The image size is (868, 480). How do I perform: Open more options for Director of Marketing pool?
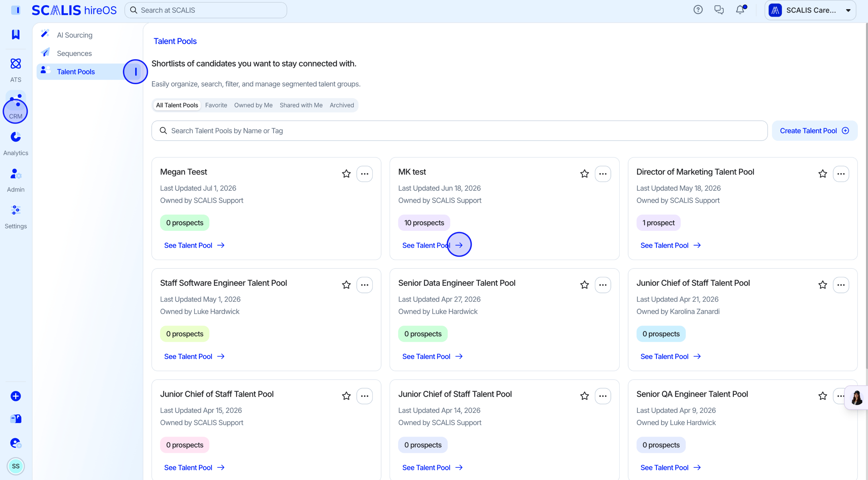point(841,174)
